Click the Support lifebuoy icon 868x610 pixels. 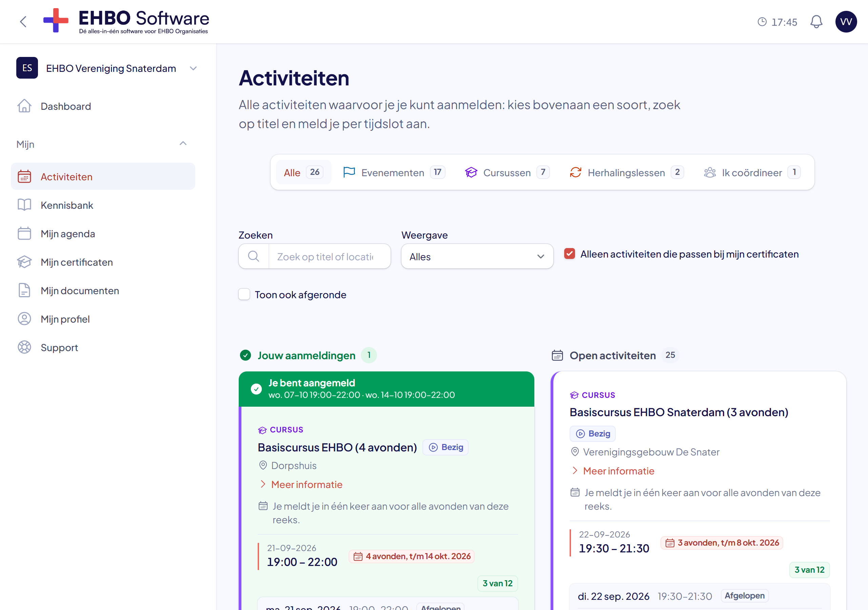[24, 347]
